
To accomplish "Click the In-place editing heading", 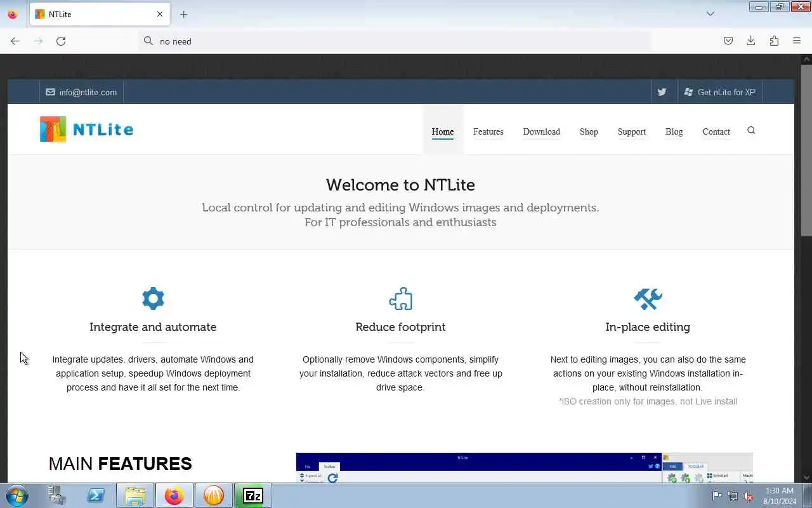I will (x=648, y=327).
